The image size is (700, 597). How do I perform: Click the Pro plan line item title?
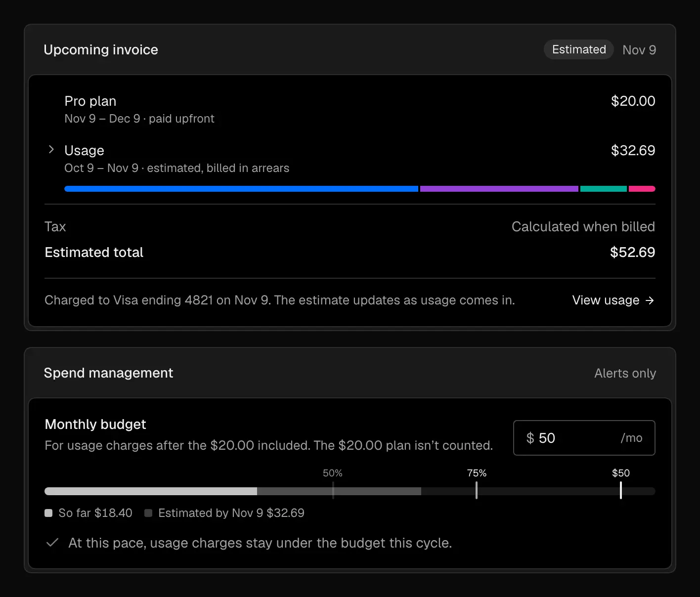tap(90, 101)
